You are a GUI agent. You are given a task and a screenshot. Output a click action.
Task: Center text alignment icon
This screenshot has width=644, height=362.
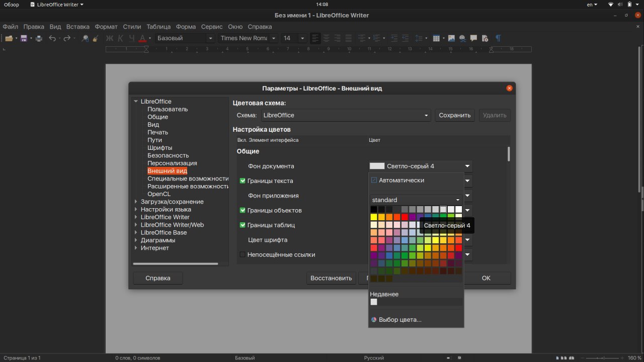[x=326, y=38]
